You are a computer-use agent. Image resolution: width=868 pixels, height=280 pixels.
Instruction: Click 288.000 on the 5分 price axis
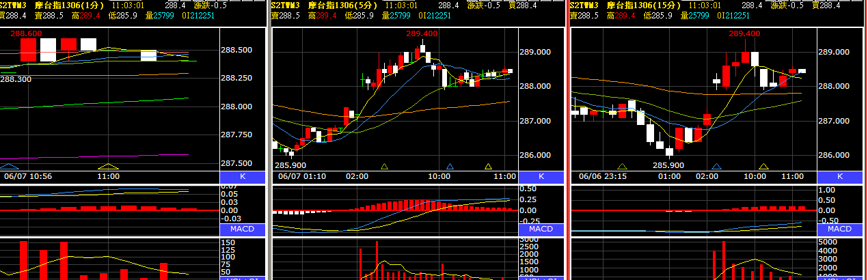(x=537, y=86)
